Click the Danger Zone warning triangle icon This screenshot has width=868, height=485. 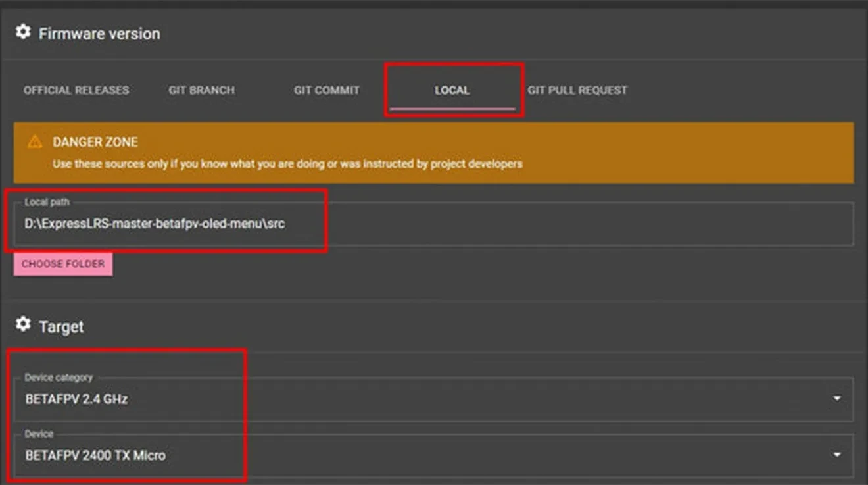tap(35, 142)
